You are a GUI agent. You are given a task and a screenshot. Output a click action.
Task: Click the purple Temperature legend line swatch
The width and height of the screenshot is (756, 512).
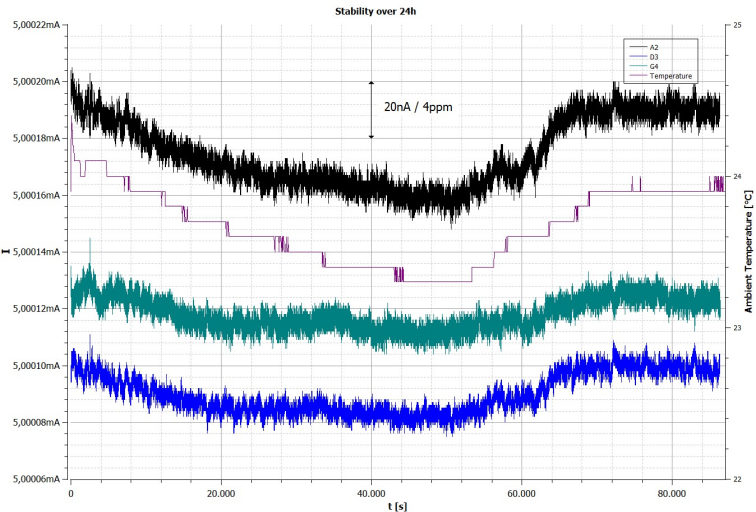(637, 76)
